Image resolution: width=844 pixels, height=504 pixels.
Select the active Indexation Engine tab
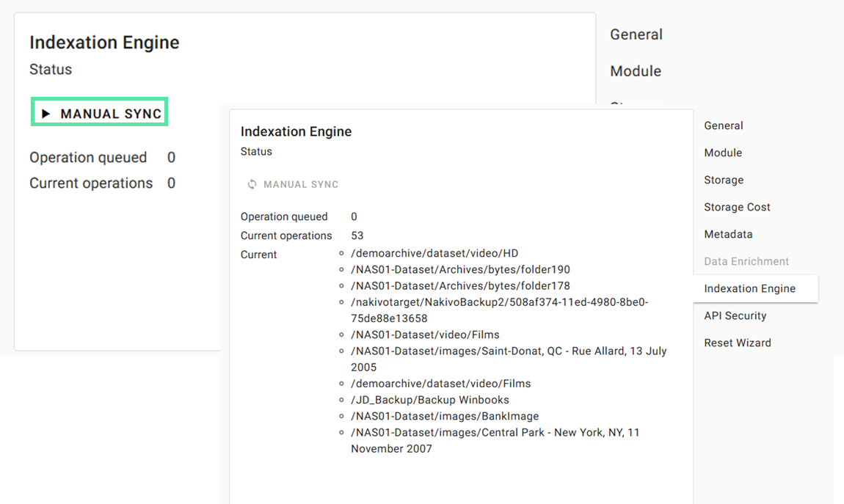[x=749, y=288]
